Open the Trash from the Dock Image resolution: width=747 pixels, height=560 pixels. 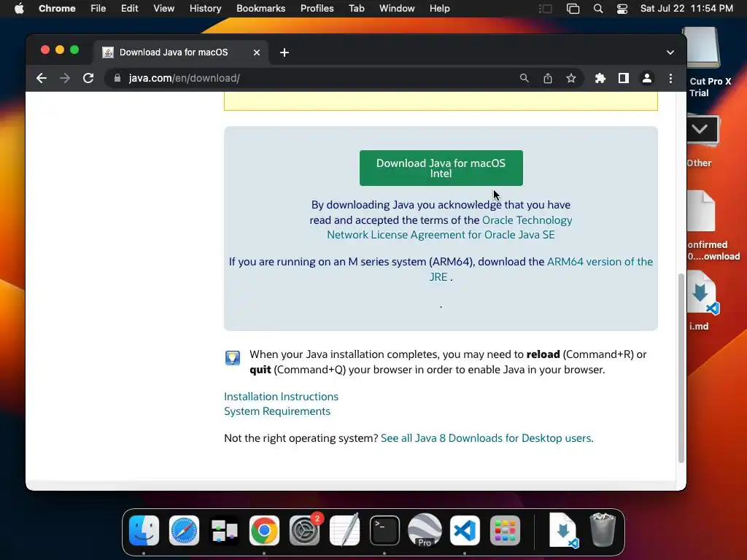pos(603,531)
